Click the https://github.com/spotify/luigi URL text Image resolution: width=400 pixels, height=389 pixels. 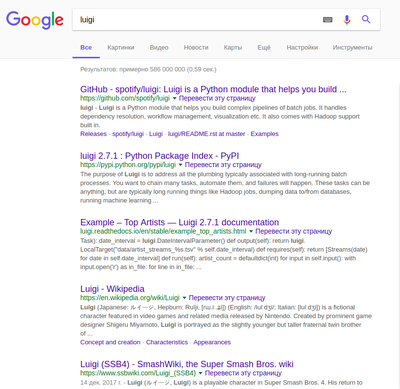point(125,98)
